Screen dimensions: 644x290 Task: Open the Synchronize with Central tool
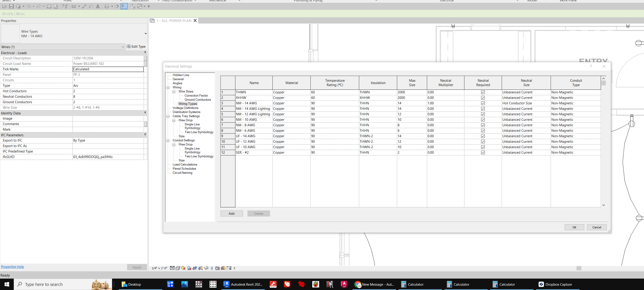[x=19, y=6]
